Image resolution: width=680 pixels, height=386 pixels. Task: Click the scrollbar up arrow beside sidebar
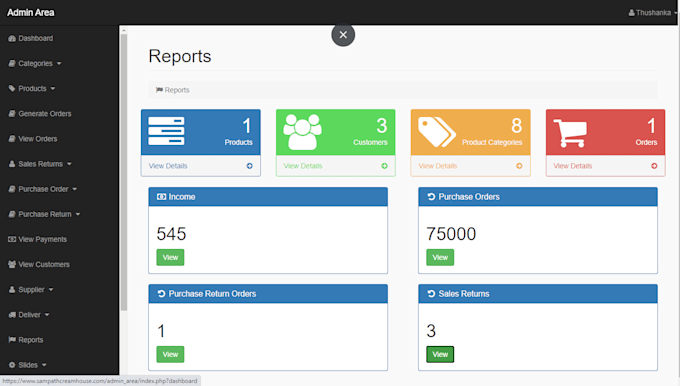[124, 30]
